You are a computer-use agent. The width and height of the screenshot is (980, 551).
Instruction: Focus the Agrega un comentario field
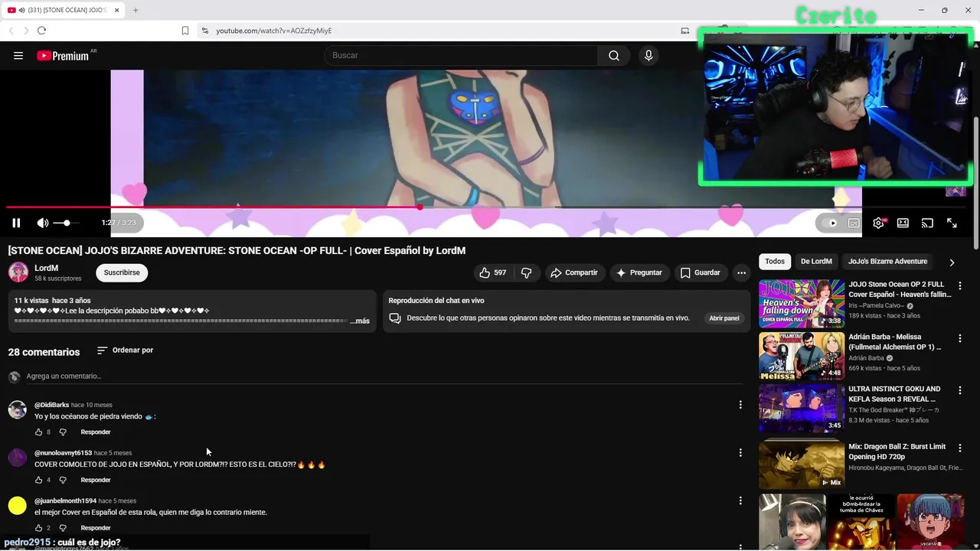pos(384,376)
